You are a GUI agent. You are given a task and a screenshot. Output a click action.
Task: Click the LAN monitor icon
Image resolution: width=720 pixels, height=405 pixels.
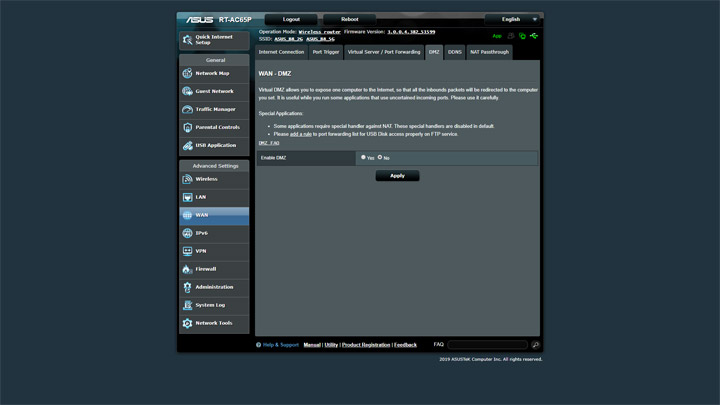[187, 197]
